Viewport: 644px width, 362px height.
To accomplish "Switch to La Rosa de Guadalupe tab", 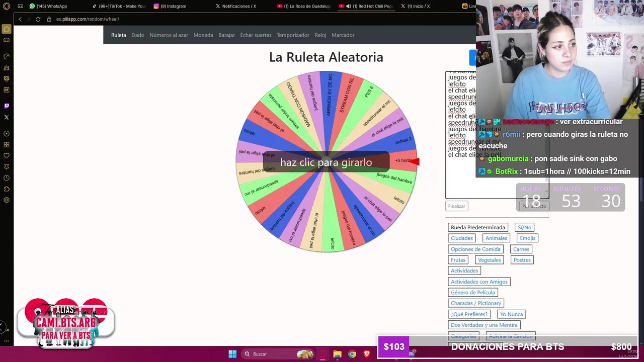I will [x=304, y=6].
